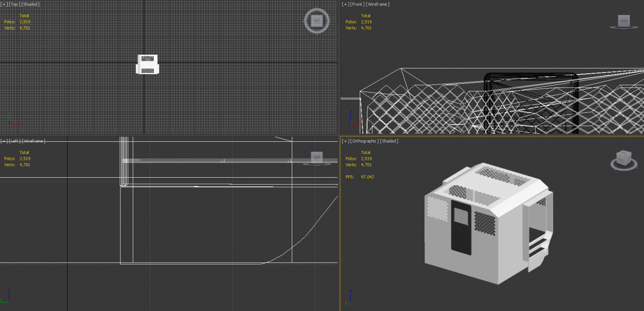644x311 pixels.
Task: Open the [+] general menu in Top viewport
Action: [x=4, y=4]
